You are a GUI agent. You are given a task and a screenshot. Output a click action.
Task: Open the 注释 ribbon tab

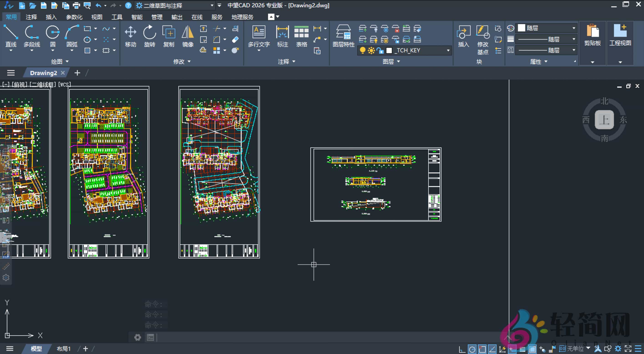coord(31,17)
